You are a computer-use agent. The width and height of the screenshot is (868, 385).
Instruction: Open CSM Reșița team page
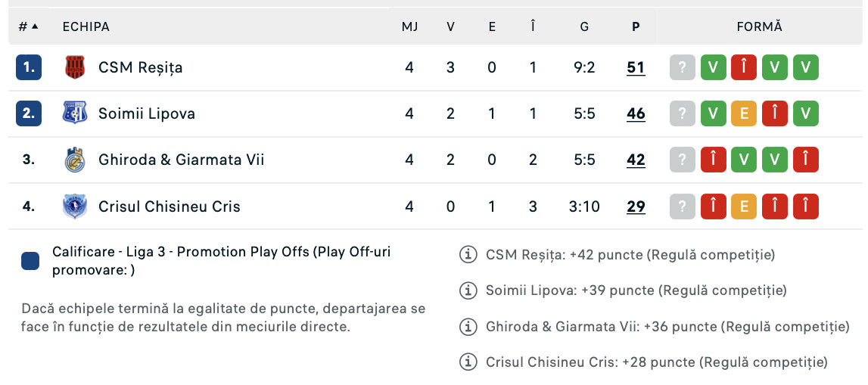(141, 67)
